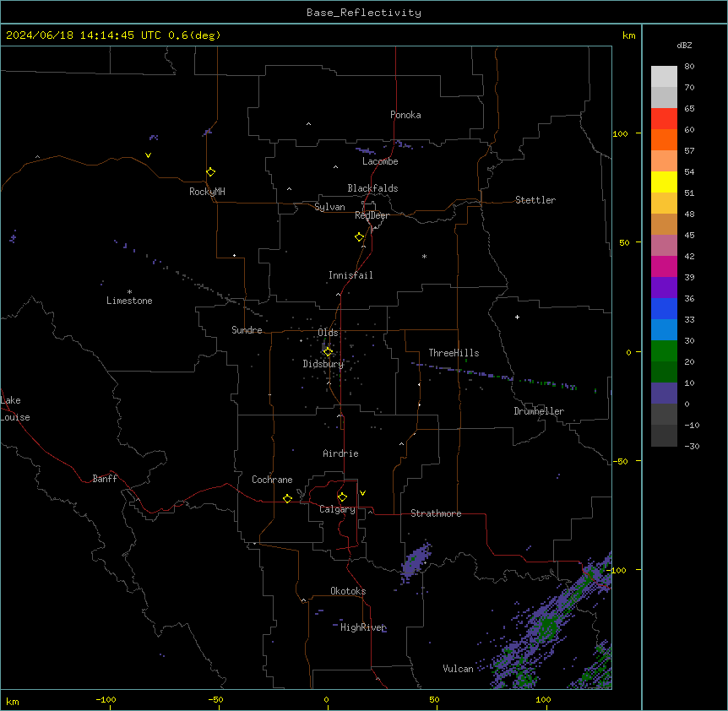Click the Okotoks label
This screenshot has width=728, height=711.
pos(348,591)
